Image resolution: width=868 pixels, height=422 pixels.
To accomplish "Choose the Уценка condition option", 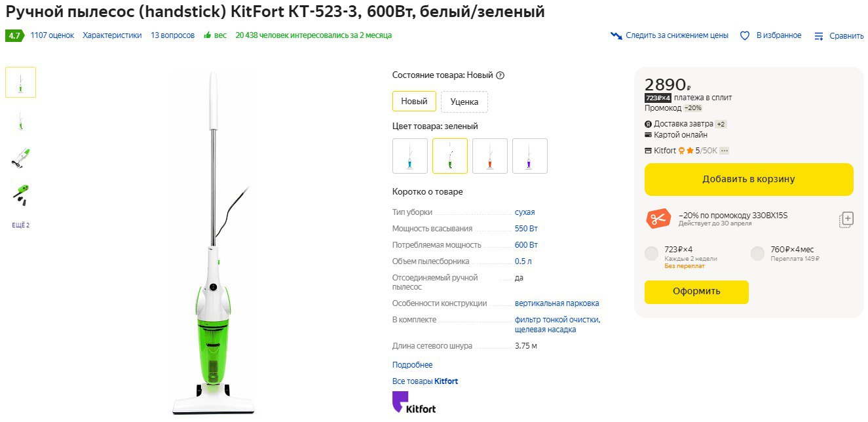I will pyautogui.click(x=464, y=102).
